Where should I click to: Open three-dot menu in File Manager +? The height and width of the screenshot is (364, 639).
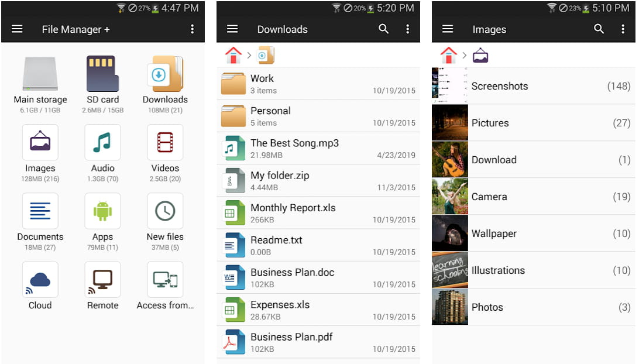coord(193,29)
